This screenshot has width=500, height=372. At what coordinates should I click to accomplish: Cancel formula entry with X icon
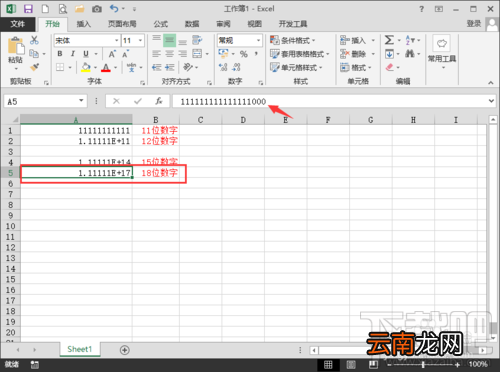(116, 101)
